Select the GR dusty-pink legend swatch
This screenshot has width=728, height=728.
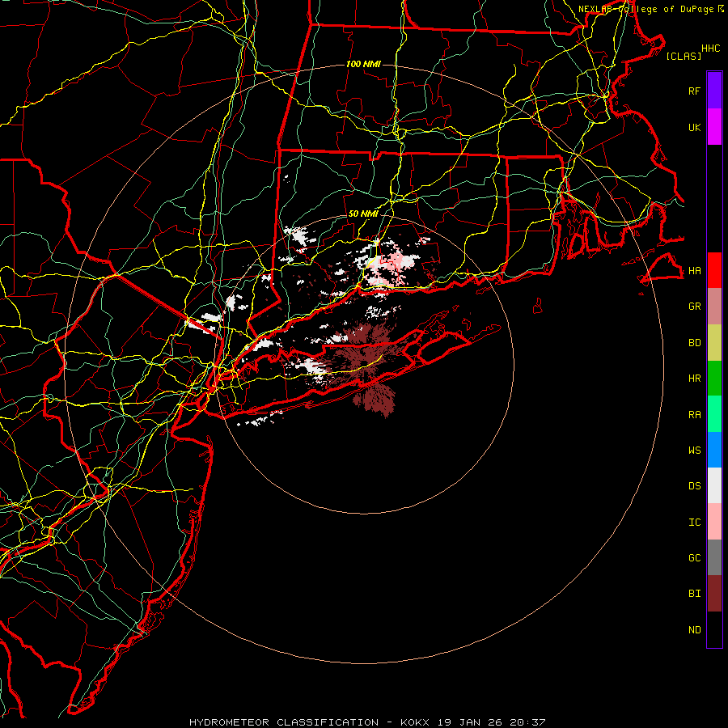tap(714, 307)
